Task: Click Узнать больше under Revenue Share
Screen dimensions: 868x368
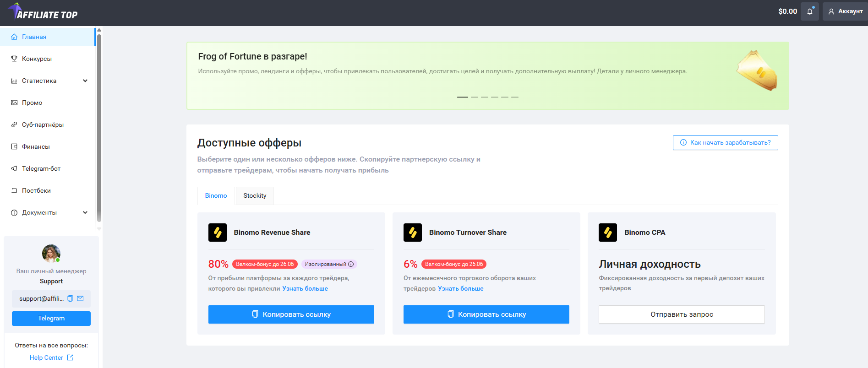Action: (305, 288)
